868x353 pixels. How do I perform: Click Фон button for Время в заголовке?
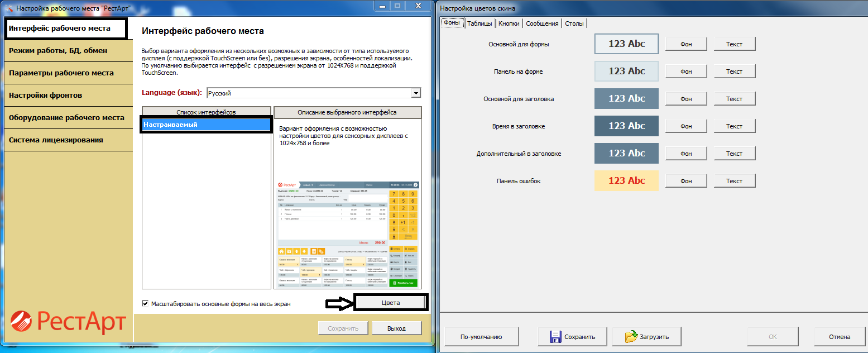686,126
